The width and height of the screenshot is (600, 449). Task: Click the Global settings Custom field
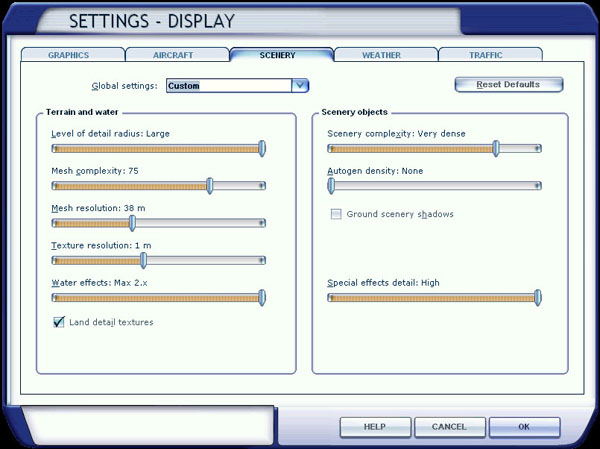(x=229, y=85)
